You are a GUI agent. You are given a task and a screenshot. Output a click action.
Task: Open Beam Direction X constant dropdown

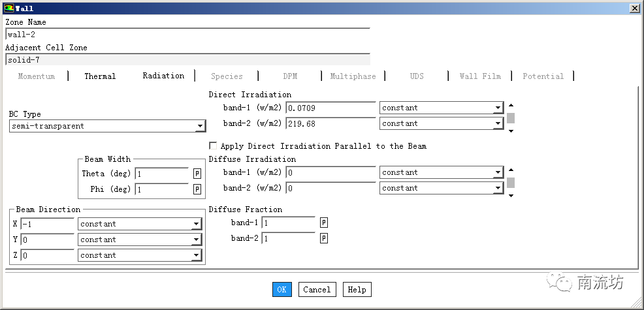[x=196, y=225]
